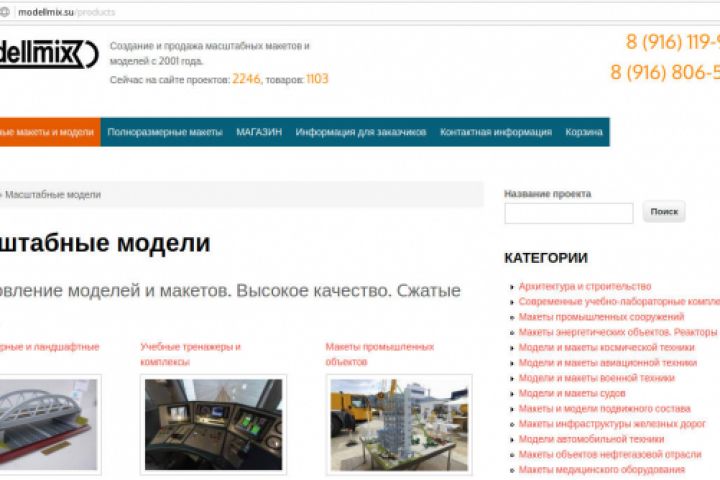Click the 'Создание и продажа масштабных макетов' tagline
This screenshot has width=720, height=480.
(209, 53)
